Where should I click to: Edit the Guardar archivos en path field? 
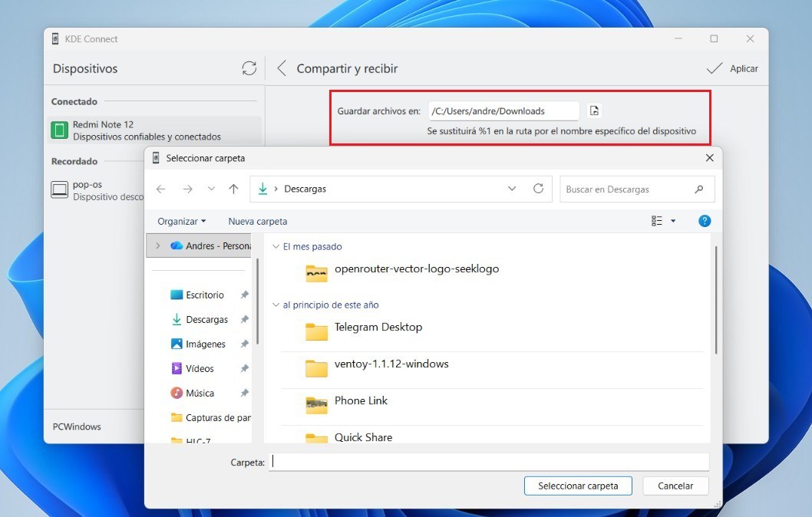tap(503, 110)
